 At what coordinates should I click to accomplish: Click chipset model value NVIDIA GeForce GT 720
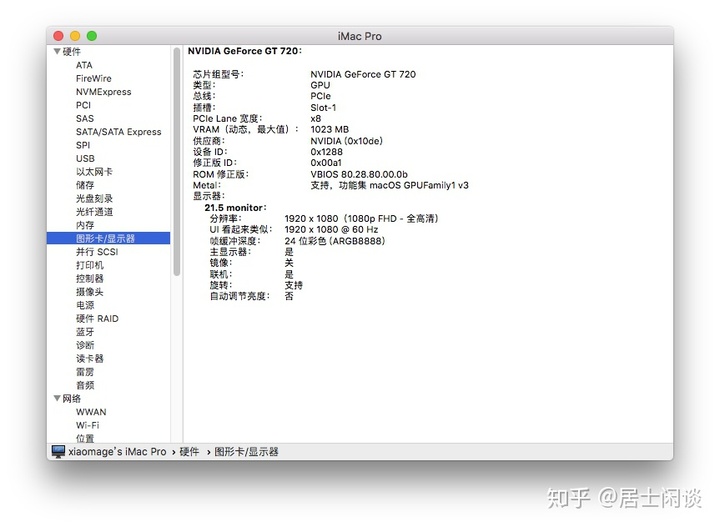[363, 74]
